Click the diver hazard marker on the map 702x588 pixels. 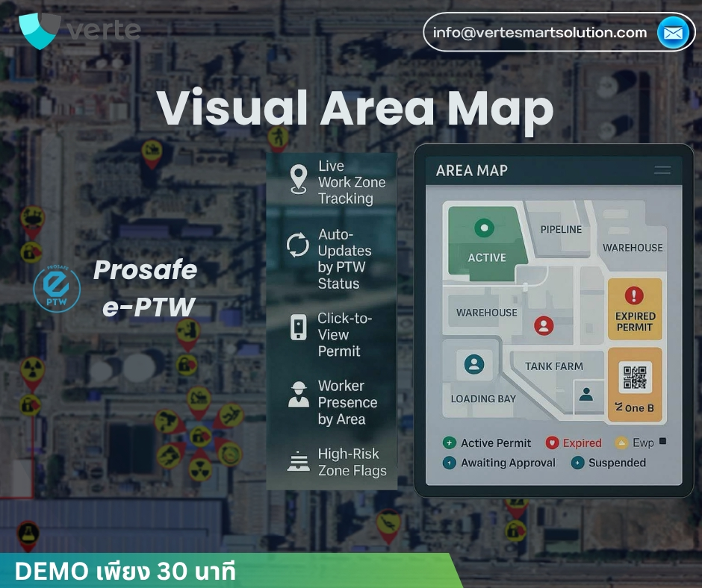pos(388,525)
